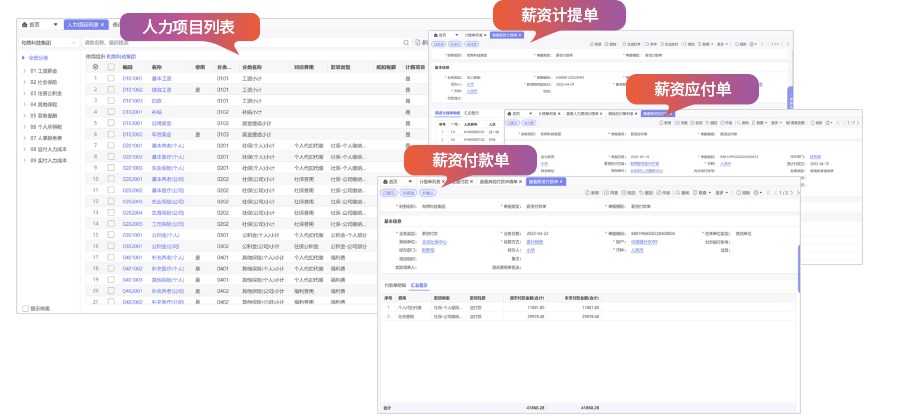
Task: Click the 首页 home icon in the 薪资付款单 window
Action: [x=388, y=181]
